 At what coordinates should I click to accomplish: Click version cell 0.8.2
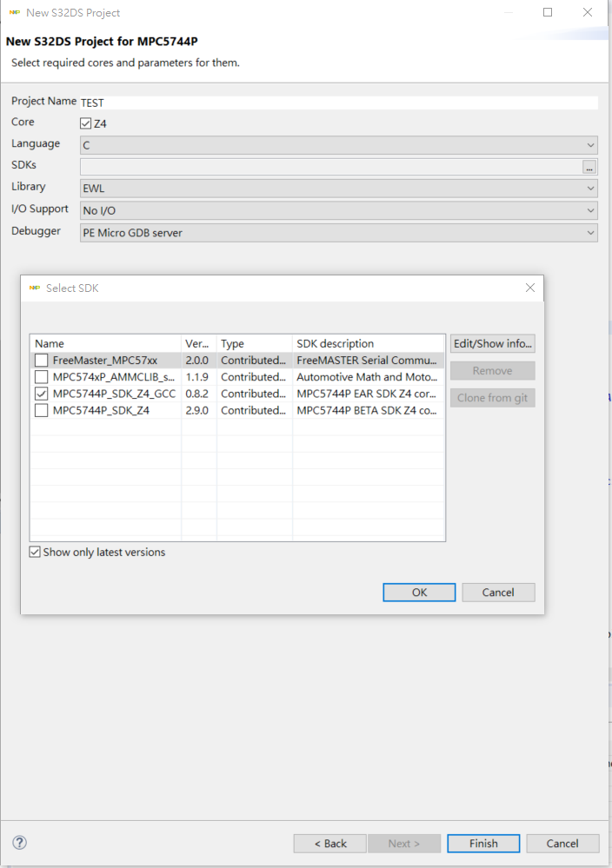pos(197,394)
